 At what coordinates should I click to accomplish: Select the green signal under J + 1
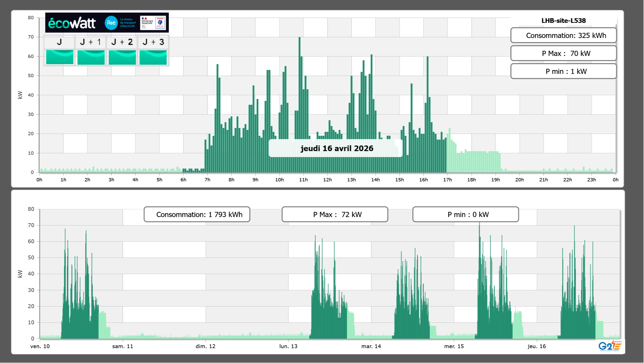tap(91, 57)
